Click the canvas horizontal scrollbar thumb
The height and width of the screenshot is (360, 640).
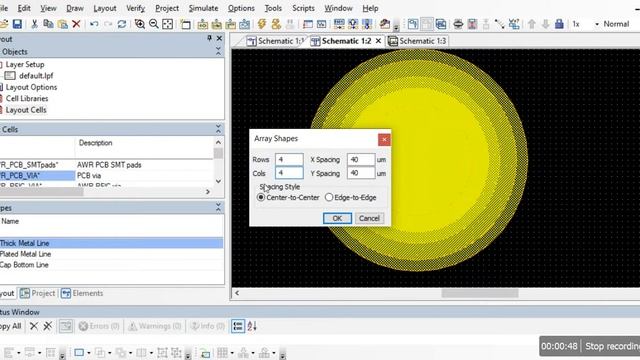480,293
